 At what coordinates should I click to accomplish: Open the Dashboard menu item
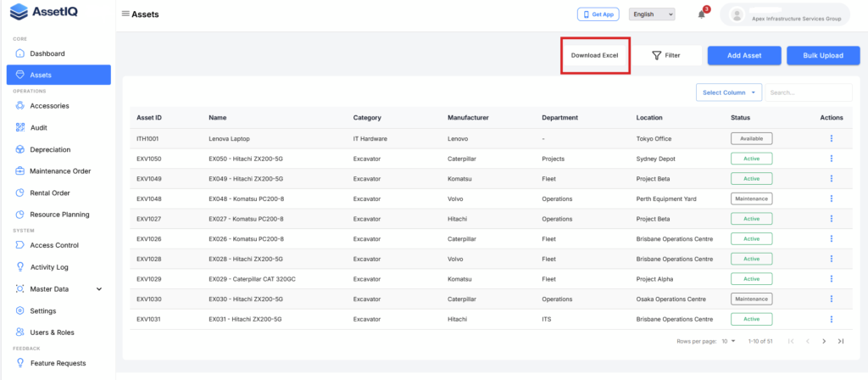tap(58, 53)
